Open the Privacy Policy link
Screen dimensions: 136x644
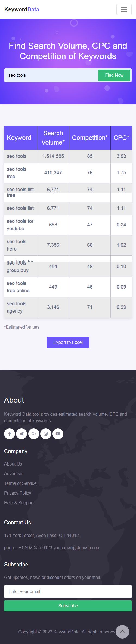coord(18,493)
